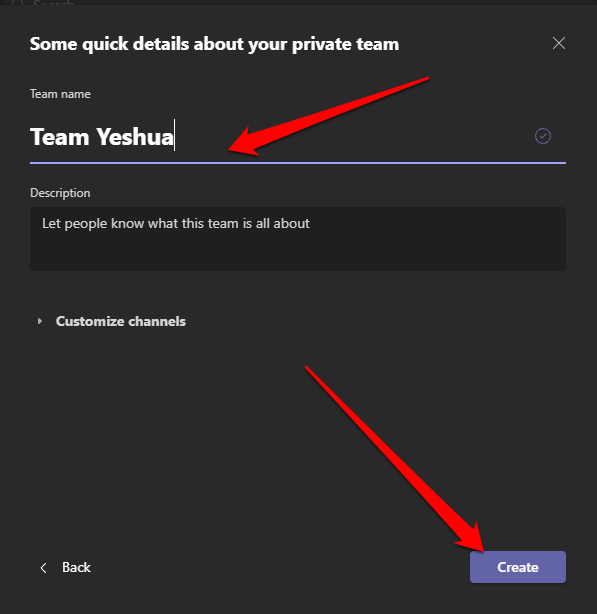Close the private team details dialog

click(559, 43)
